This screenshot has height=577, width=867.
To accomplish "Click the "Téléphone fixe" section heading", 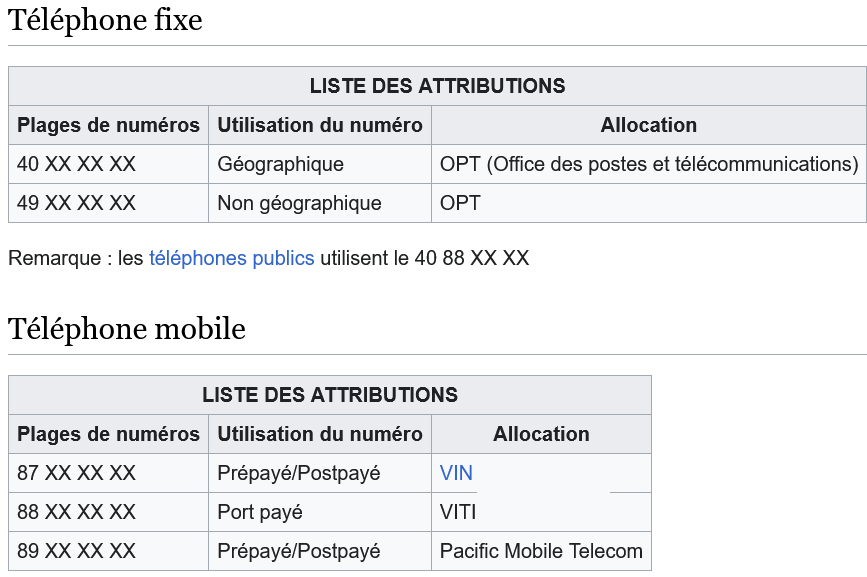I will (x=105, y=20).
